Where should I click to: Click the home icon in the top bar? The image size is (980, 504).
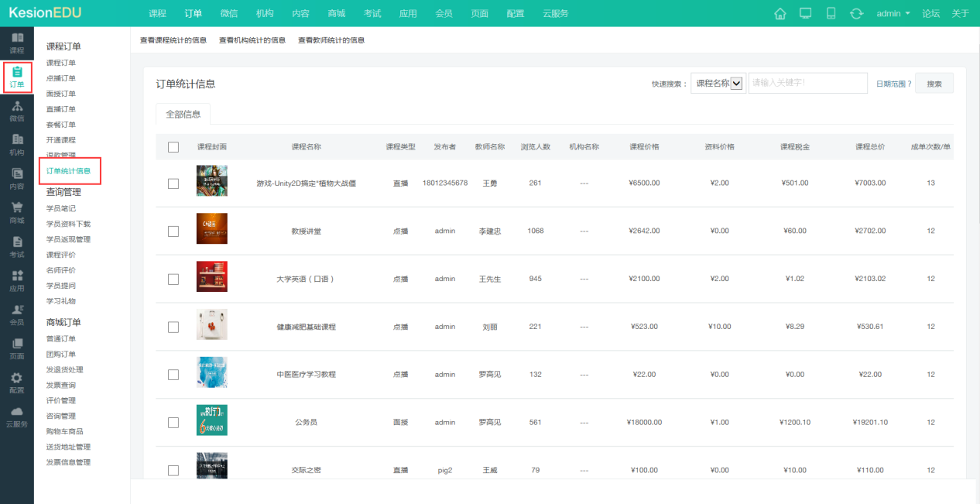tap(780, 13)
